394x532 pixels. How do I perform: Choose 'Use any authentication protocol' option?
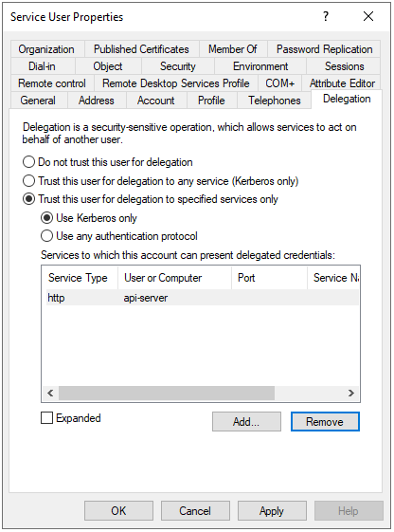click(x=46, y=236)
